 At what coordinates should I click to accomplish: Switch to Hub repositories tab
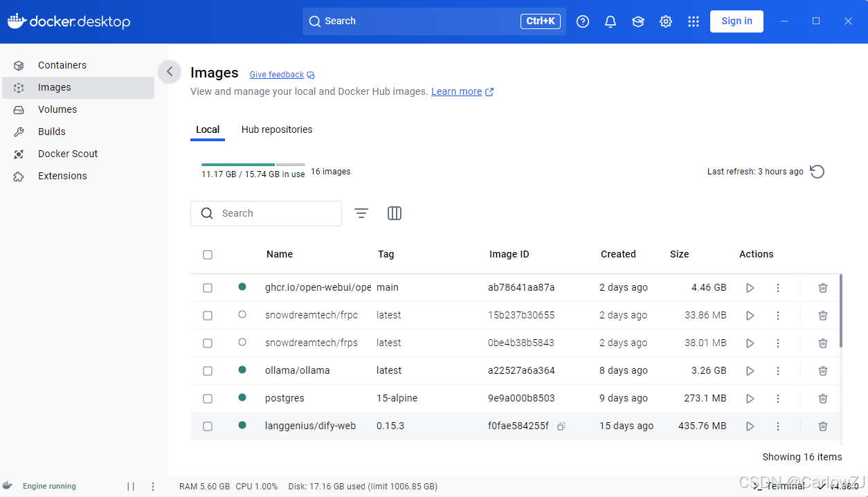click(277, 129)
